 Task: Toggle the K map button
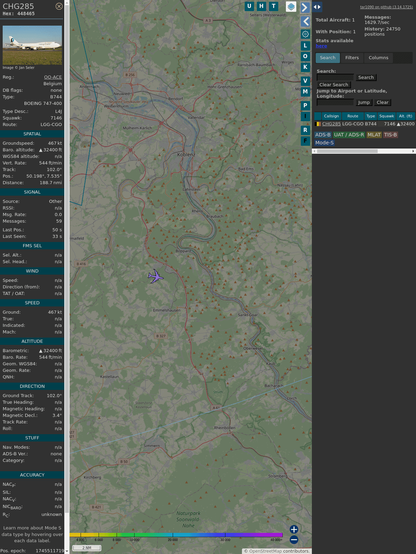[305, 67]
